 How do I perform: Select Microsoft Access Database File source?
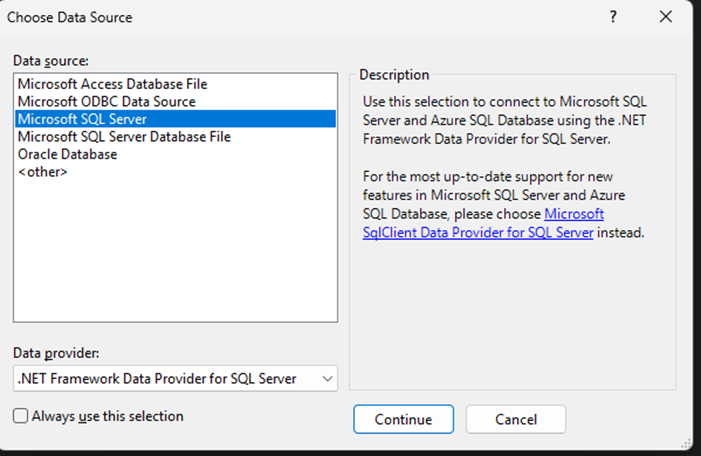pos(112,84)
